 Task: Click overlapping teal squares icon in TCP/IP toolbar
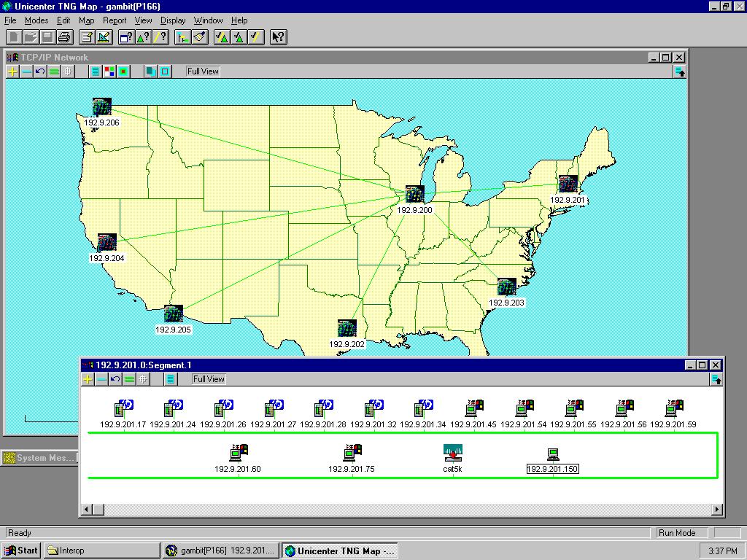[151, 71]
